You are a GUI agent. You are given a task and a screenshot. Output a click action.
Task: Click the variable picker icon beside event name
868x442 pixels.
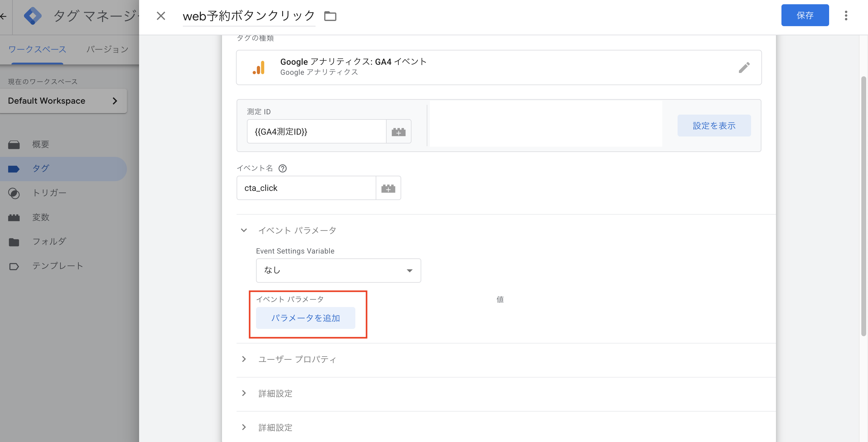(388, 188)
